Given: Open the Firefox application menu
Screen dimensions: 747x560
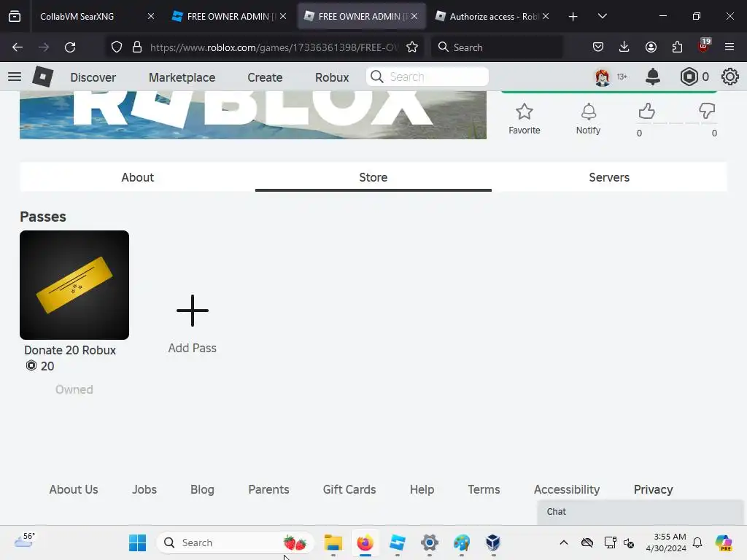Looking at the screenshot, I should coord(729,47).
